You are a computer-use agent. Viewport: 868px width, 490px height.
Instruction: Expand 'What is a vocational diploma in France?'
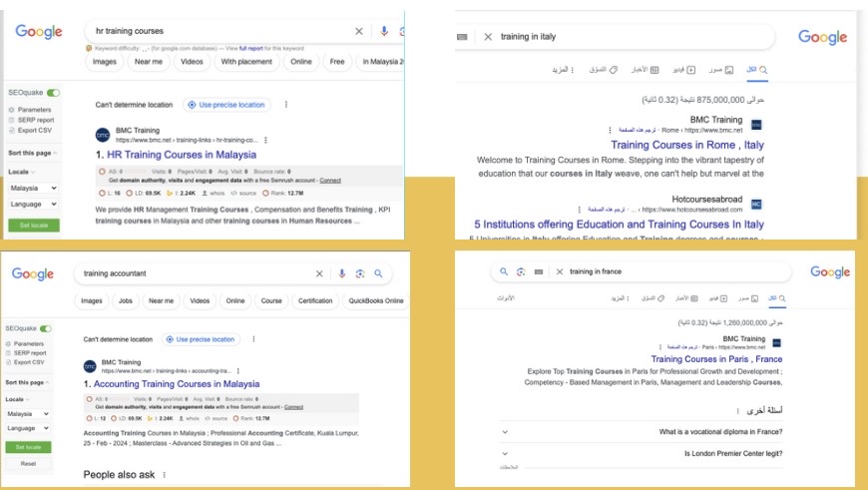(642, 432)
